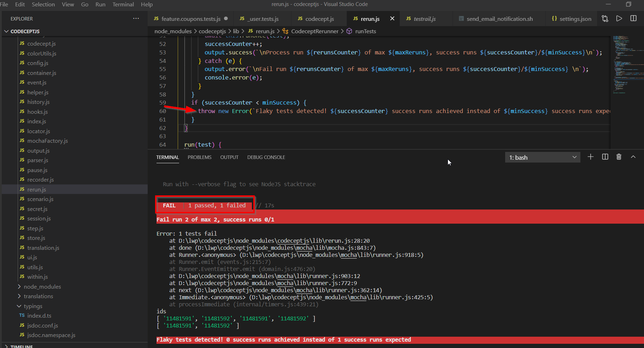Kill terminal with trash icon
Image resolution: width=644 pixels, height=348 pixels.
(619, 157)
